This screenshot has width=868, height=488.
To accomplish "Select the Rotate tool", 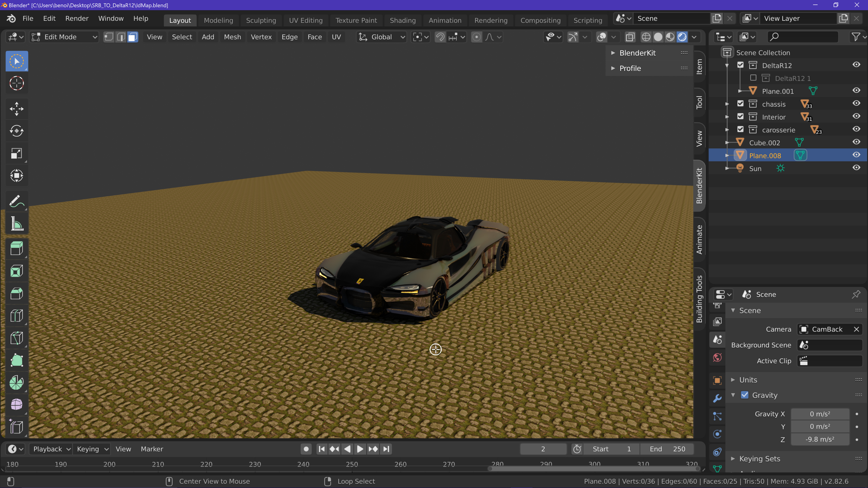I will [17, 131].
